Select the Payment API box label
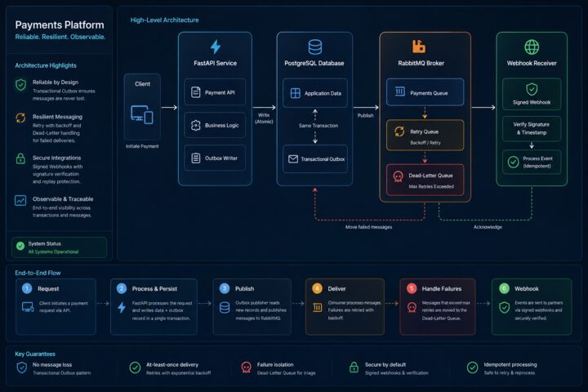This screenshot has height=392, width=588. click(x=220, y=92)
